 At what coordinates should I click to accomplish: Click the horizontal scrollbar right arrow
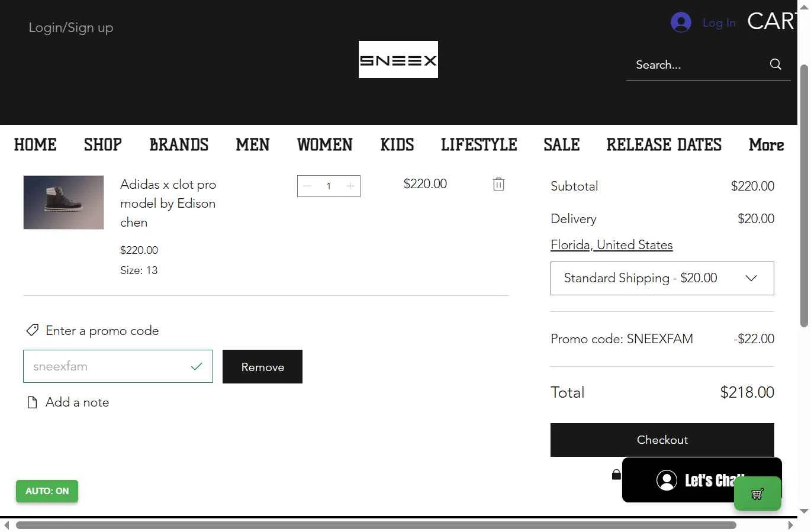791,525
